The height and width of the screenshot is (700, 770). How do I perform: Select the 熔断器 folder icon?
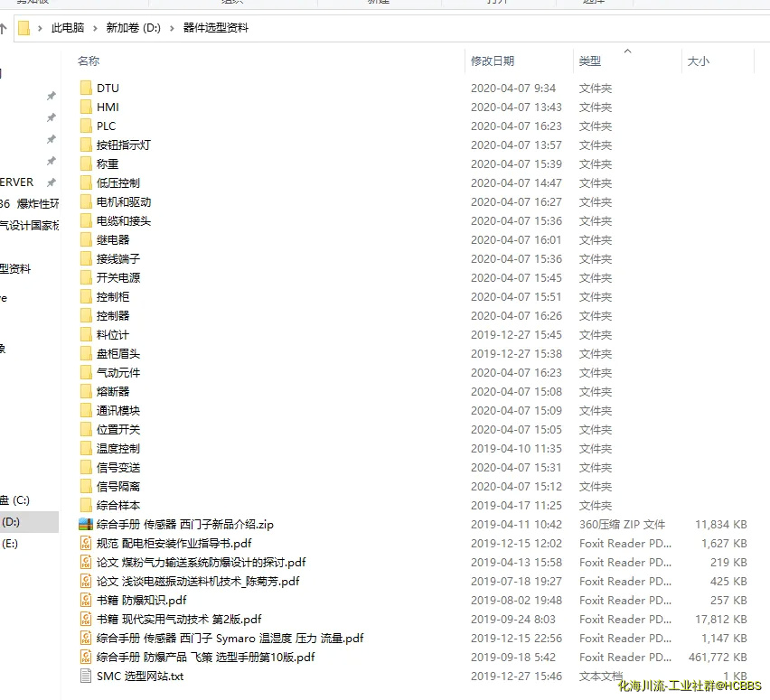86,392
